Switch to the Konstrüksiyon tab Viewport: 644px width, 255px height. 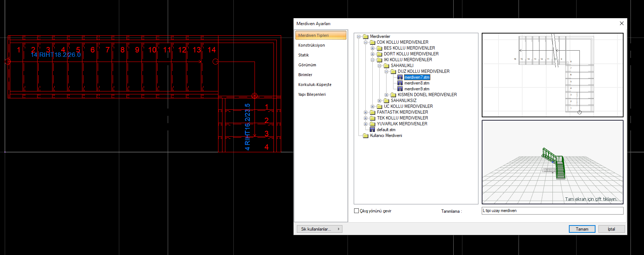click(311, 45)
